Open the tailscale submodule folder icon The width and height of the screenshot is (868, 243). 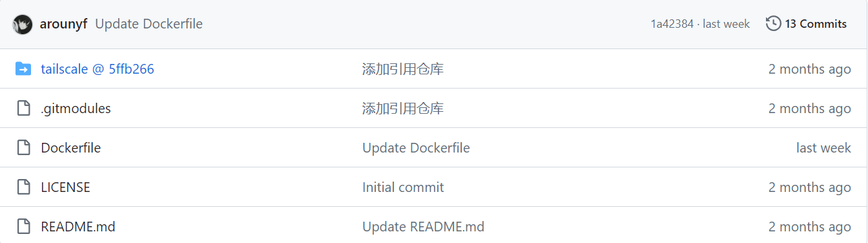23,69
